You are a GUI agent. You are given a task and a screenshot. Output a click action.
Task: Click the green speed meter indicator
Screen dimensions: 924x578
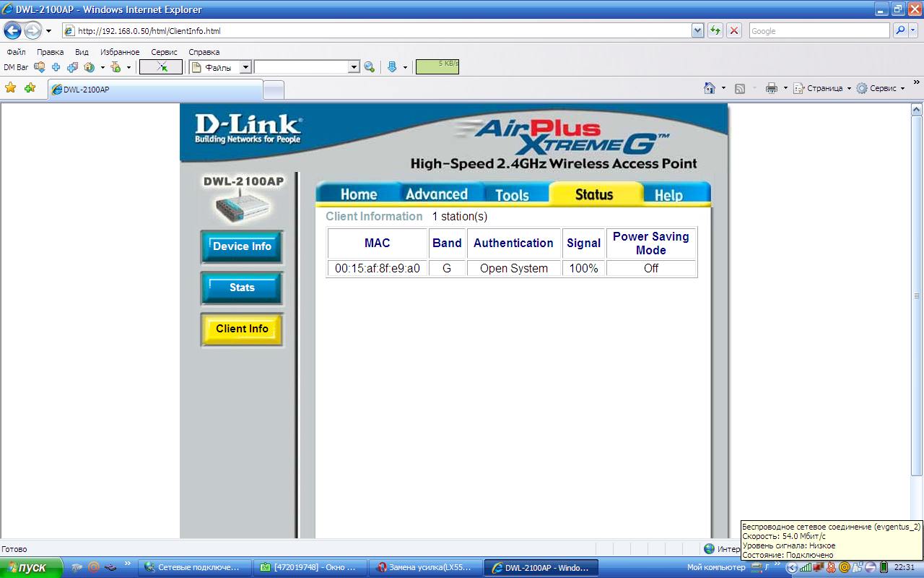pos(437,66)
